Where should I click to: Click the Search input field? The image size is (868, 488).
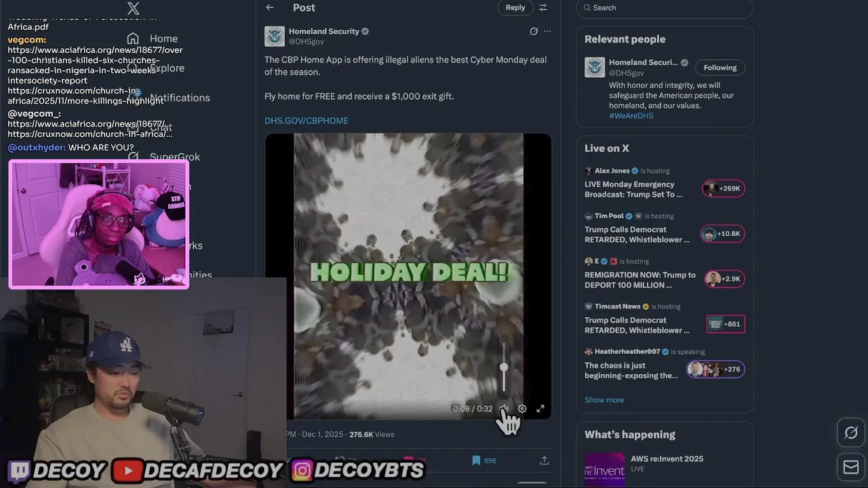[665, 8]
